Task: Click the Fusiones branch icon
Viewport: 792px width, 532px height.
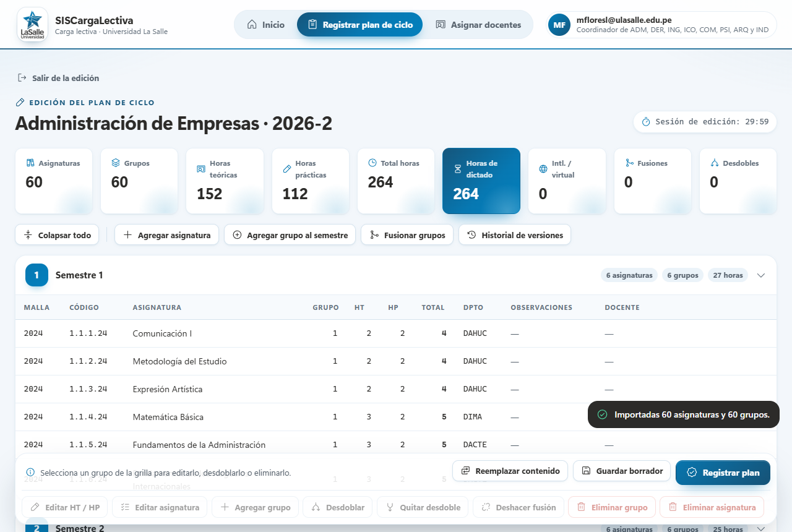Action: pyautogui.click(x=629, y=163)
